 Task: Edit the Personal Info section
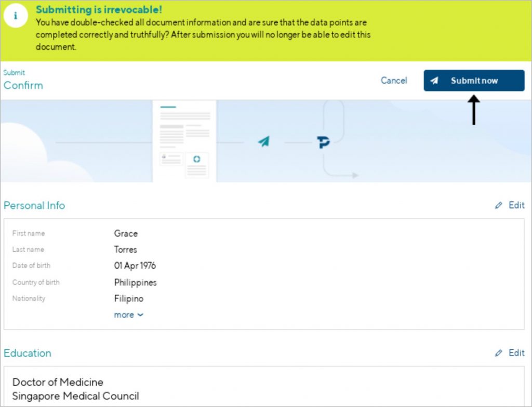click(x=510, y=205)
